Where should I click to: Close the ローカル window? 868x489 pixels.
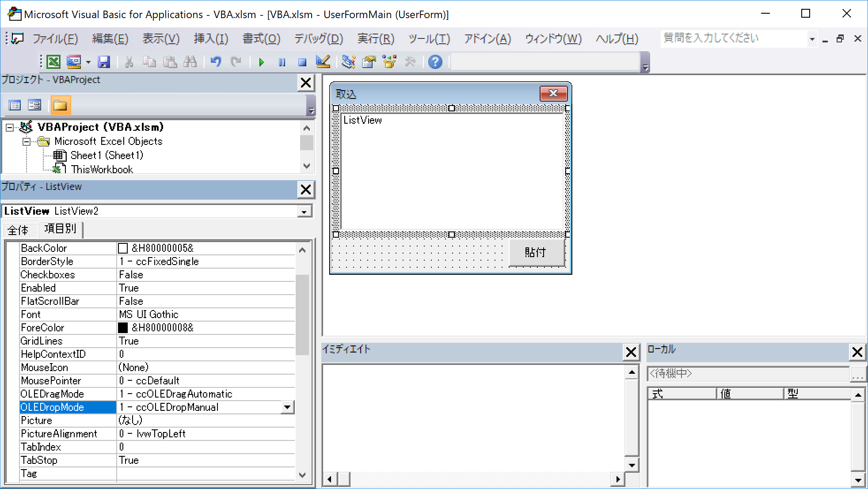pos(857,352)
